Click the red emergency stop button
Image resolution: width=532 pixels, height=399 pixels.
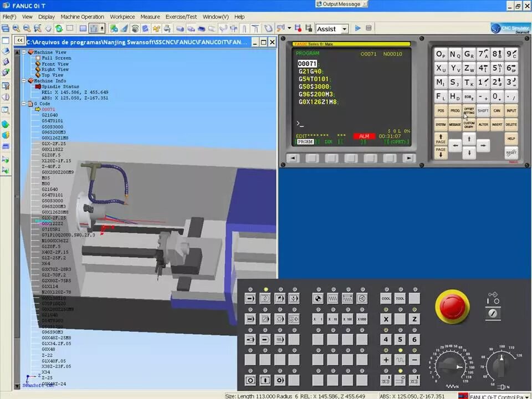(452, 306)
